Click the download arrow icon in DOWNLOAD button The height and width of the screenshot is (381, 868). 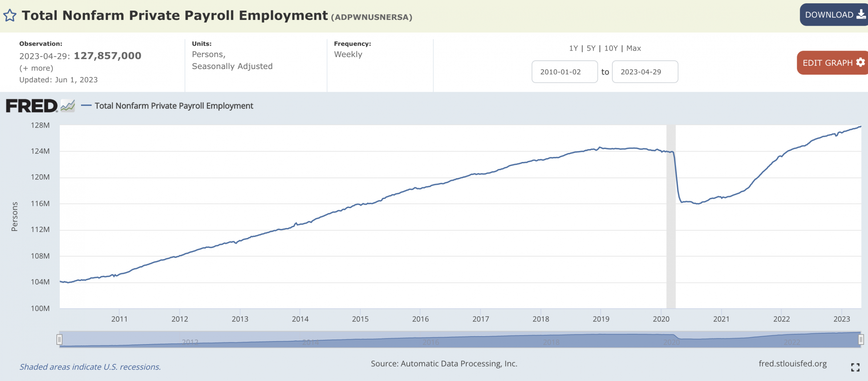click(861, 14)
